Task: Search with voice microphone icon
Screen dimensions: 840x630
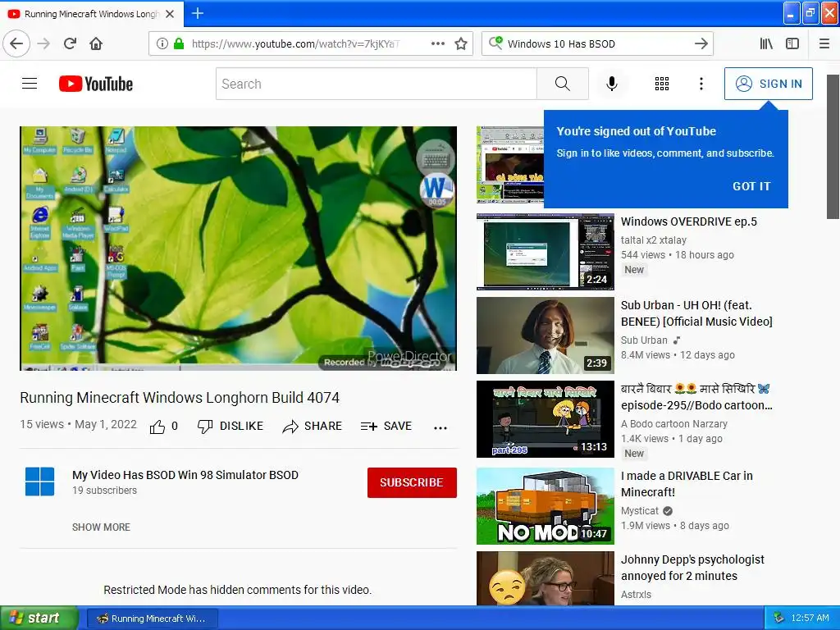Action: 612,84
